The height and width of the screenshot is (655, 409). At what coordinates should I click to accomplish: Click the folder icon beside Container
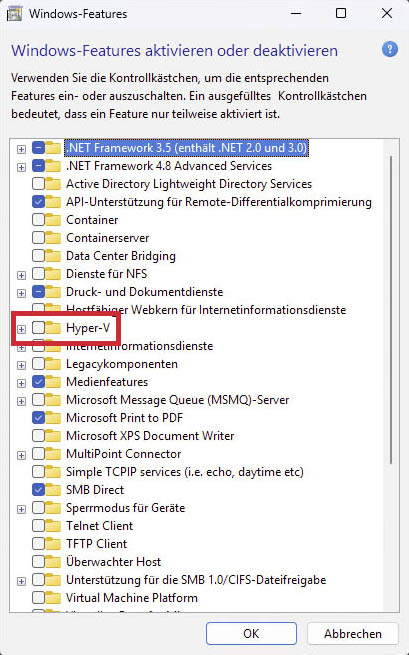pos(53,220)
